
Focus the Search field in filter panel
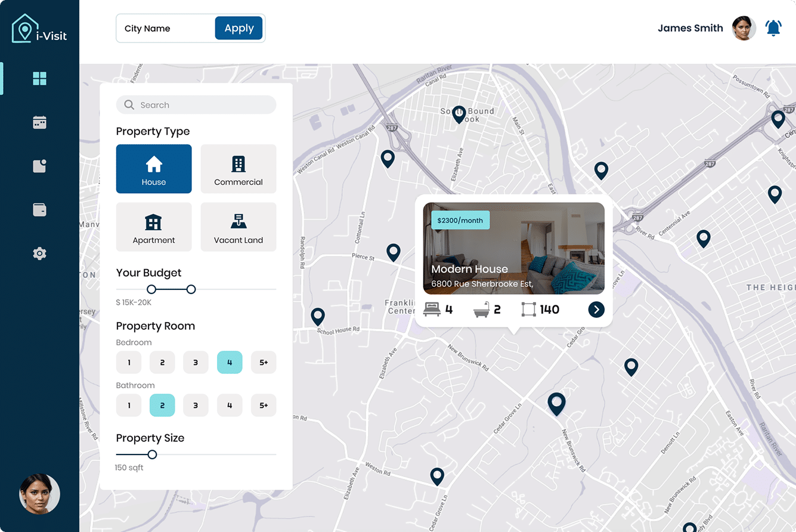[x=196, y=105]
